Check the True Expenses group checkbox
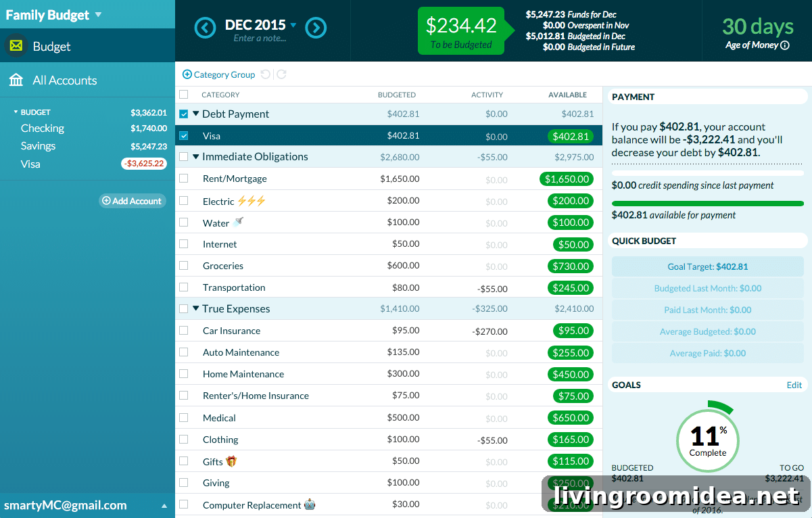This screenshot has width=812, height=518. click(184, 309)
